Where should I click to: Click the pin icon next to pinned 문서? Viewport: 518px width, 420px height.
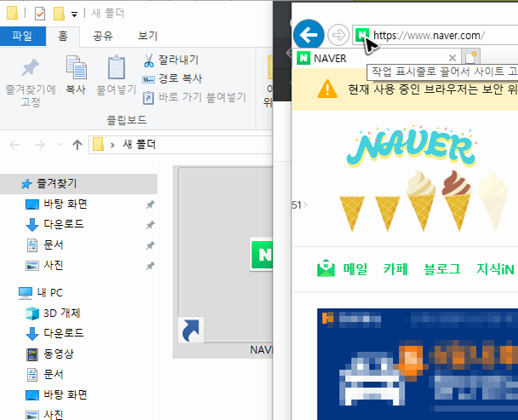click(150, 245)
